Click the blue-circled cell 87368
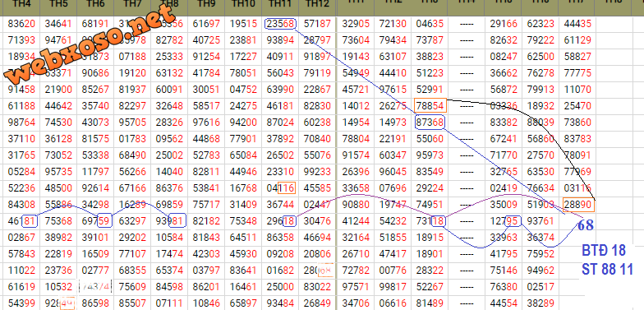The image size is (644, 310). 430,123
